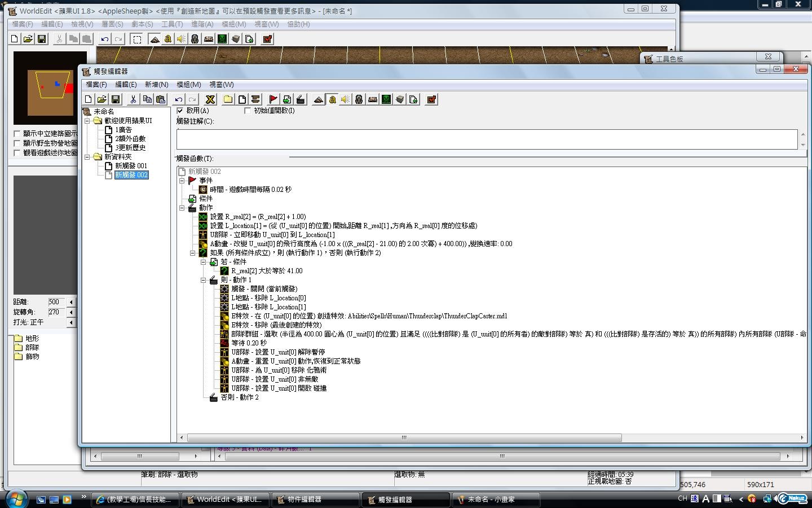Click Copy icon in Trigger Editor toolbar
The width and height of the screenshot is (812, 508).
pyautogui.click(x=147, y=99)
